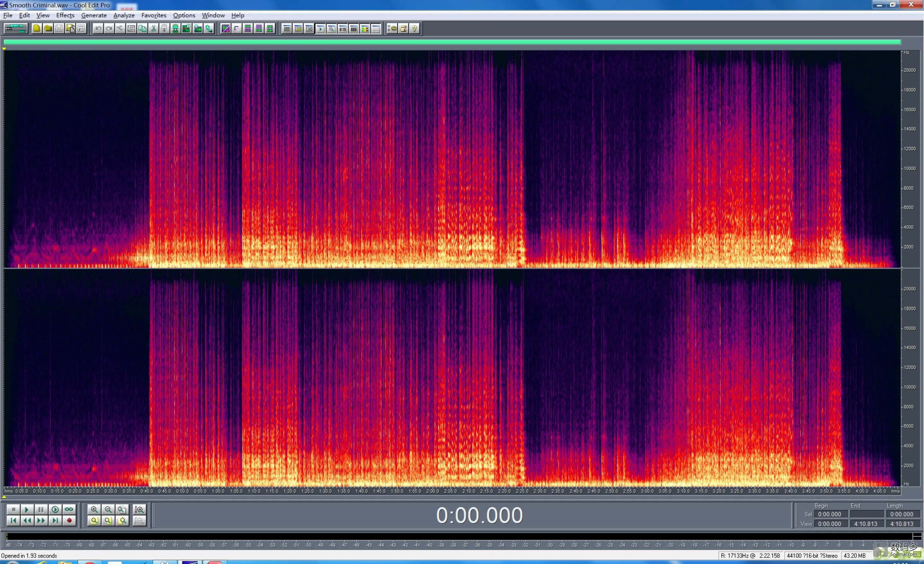Screen dimensions: 924x564
Task: Toggle the checkmark snapping button
Action: click(237, 29)
